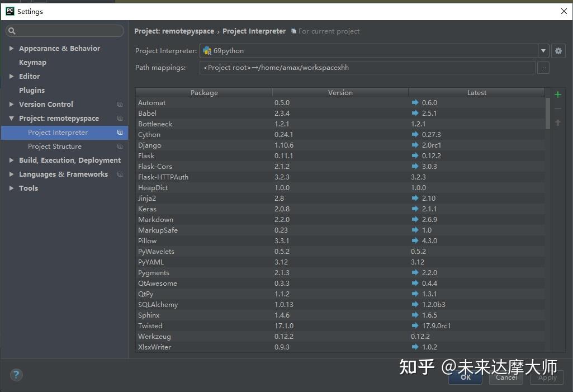Click the upgrade package up-arrow icon
The width and height of the screenshot is (573, 392).
click(x=558, y=122)
